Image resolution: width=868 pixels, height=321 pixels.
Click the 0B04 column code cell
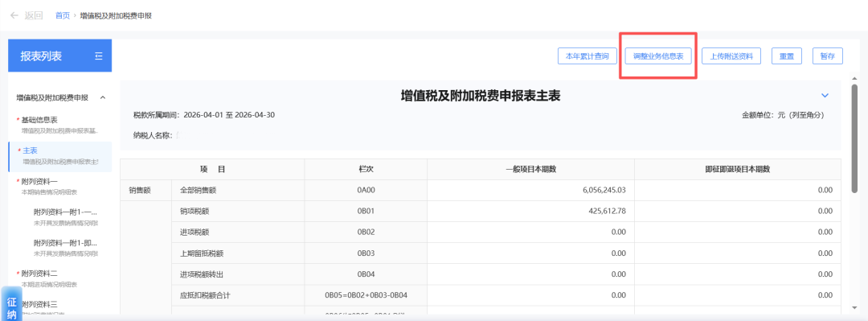point(366,274)
